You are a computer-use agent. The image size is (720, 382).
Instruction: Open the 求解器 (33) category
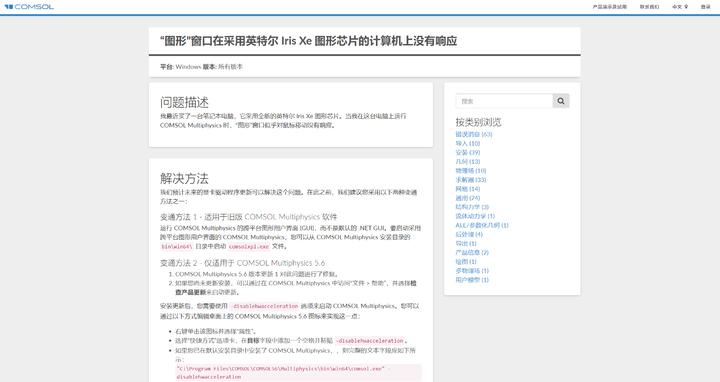coord(471,180)
